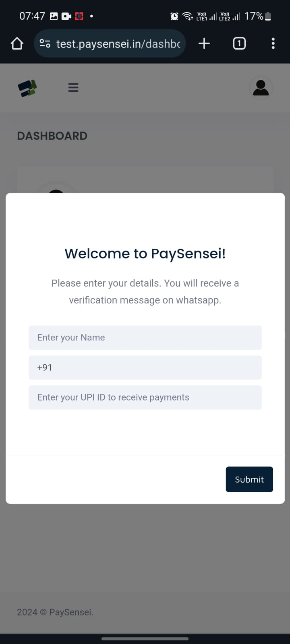The width and height of the screenshot is (290, 644).
Task: Tap the picture notification icon
Action: click(54, 16)
